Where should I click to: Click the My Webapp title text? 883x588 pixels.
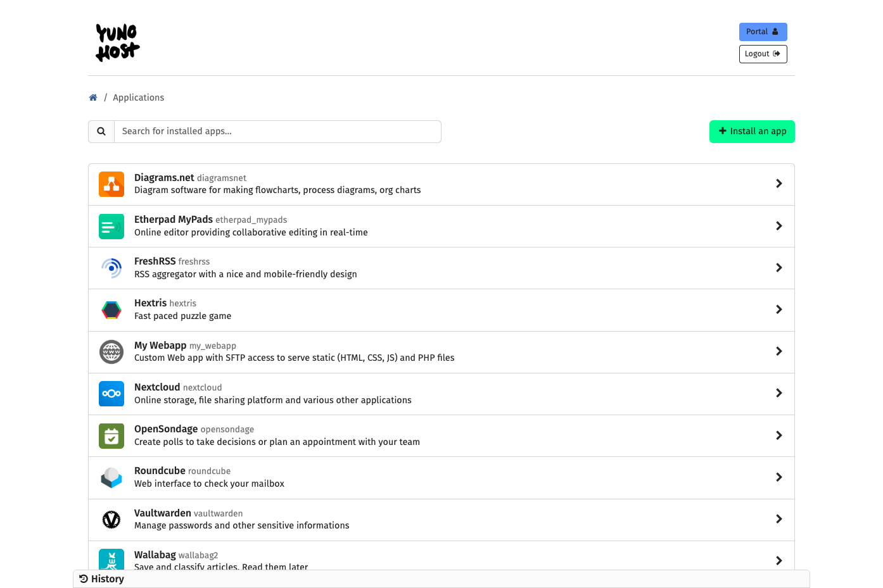click(x=160, y=346)
